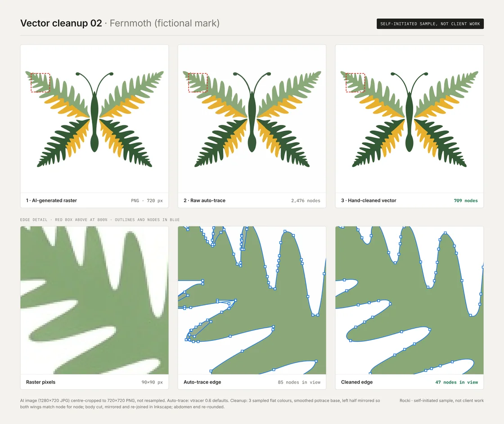Click the 'Cleaned edge' caption

coord(357,382)
